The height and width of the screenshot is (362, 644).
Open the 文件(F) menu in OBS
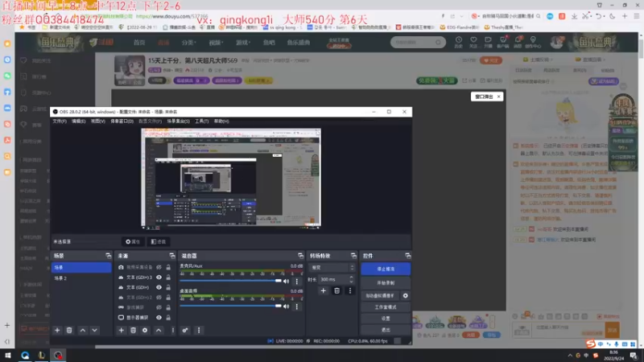pos(59,121)
